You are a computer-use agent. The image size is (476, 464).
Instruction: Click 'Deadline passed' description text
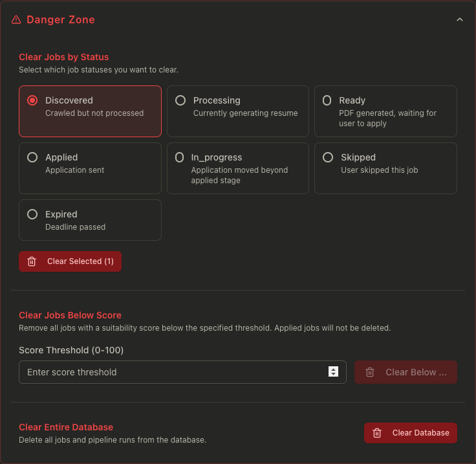(75, 227)
